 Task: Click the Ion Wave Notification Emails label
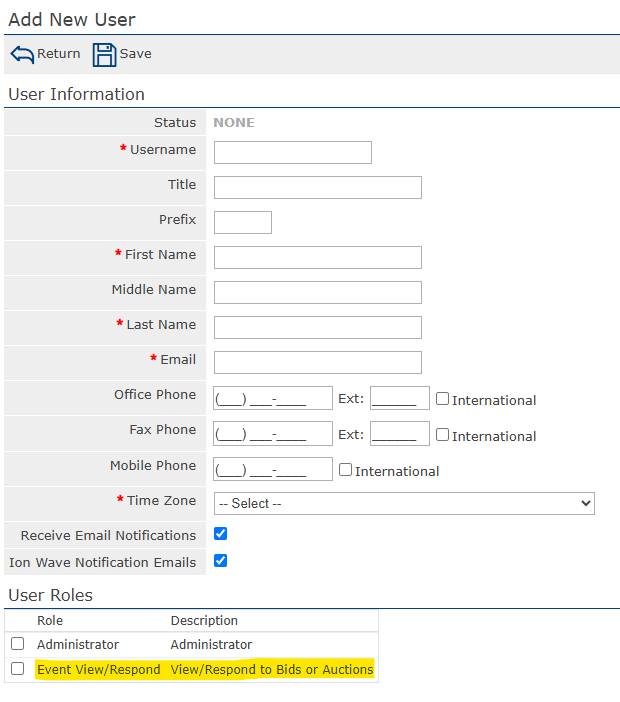pos(103,562)
